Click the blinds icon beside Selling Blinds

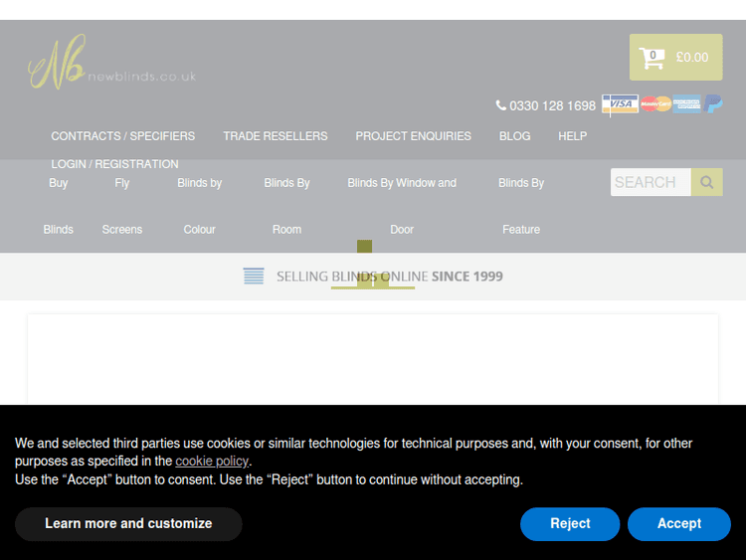[x=254, y=277]
